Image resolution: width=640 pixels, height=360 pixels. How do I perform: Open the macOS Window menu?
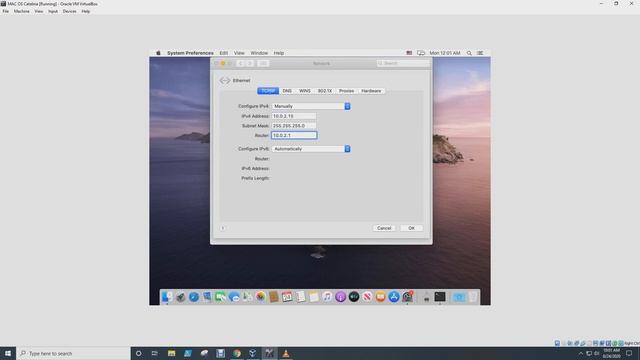(259, 53)
